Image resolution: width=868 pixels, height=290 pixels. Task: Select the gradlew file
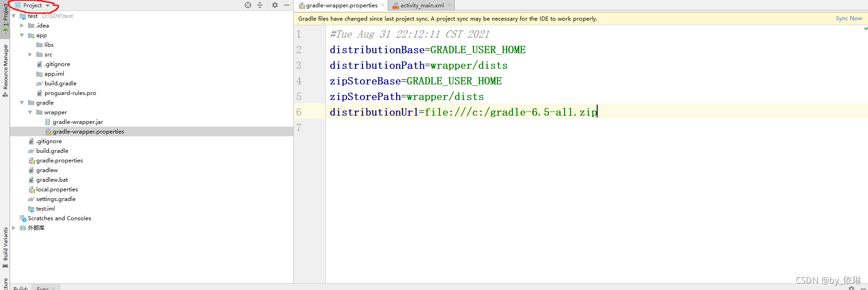tap(47, 170)
